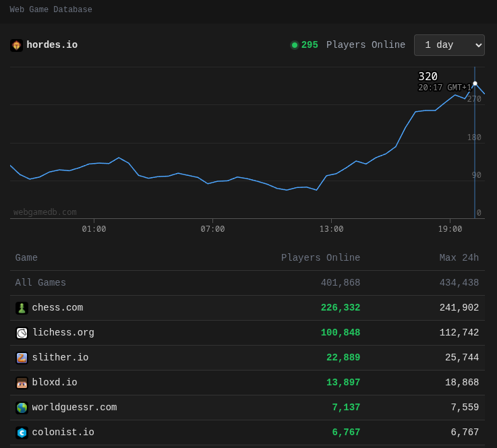Click the Max 24h column header
This screenshot has width=497, height=448.
459,258
